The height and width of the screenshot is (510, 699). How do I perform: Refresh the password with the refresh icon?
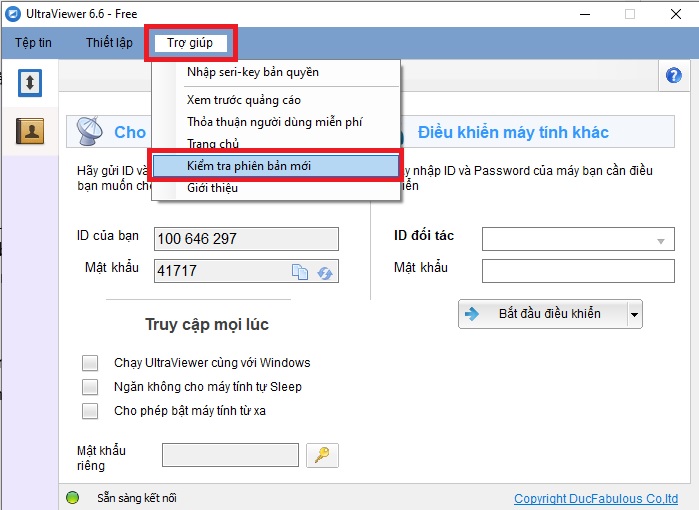pos(325,272)
